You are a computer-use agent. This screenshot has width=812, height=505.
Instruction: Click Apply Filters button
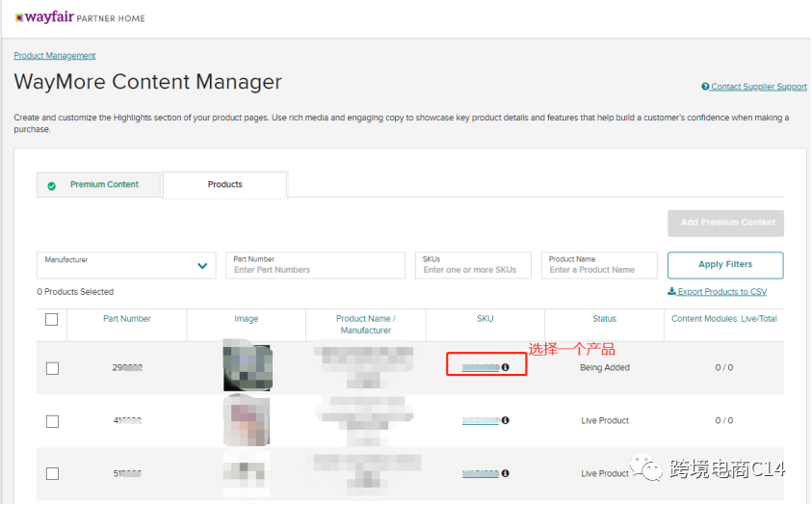pos(725,265)
